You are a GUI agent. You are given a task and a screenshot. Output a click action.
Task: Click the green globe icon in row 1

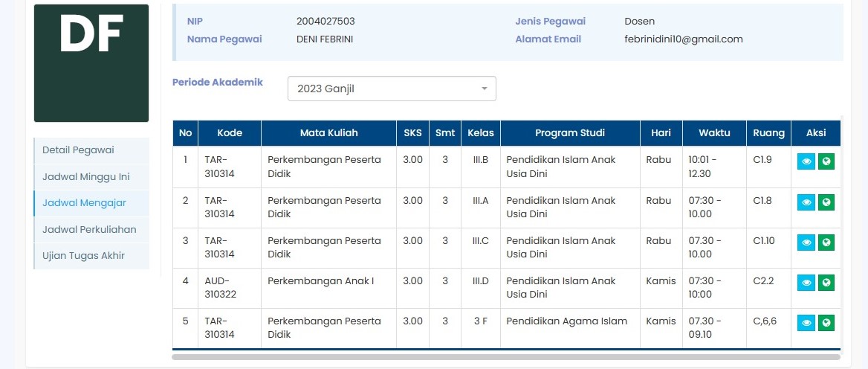[826, 161]
